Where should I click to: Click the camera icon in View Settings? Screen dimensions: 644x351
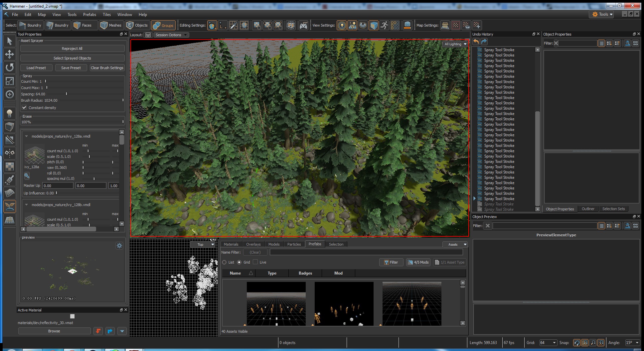(x=407, y=25)
